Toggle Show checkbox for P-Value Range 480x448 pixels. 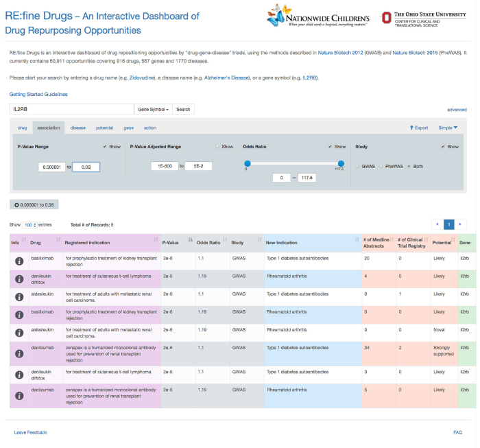[105, 147]
